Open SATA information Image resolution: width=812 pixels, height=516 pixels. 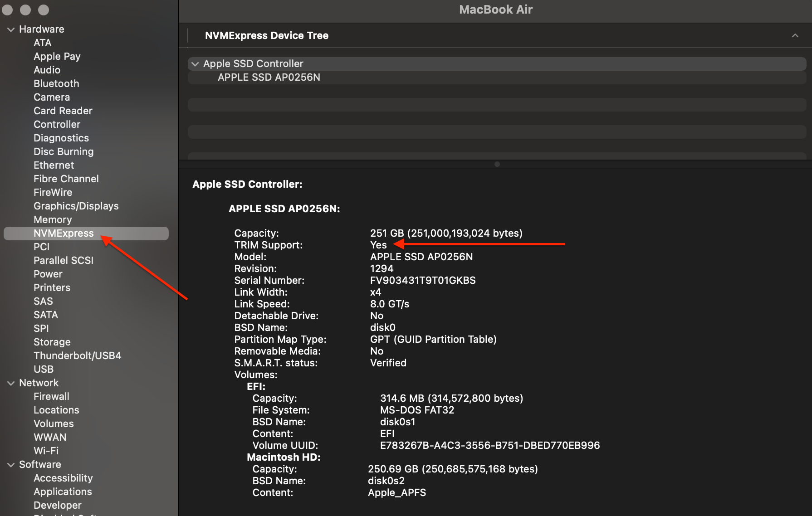tap(46, 315)
